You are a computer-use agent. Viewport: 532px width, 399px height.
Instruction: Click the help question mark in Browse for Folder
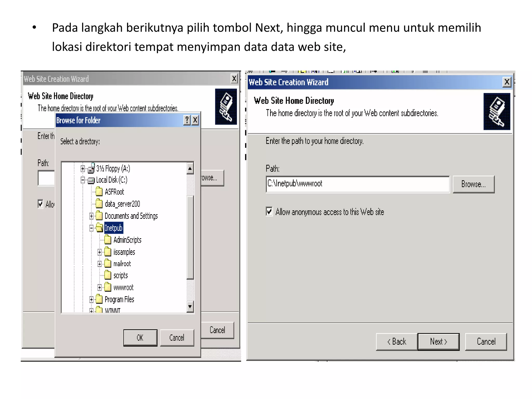tap(187, 120)
